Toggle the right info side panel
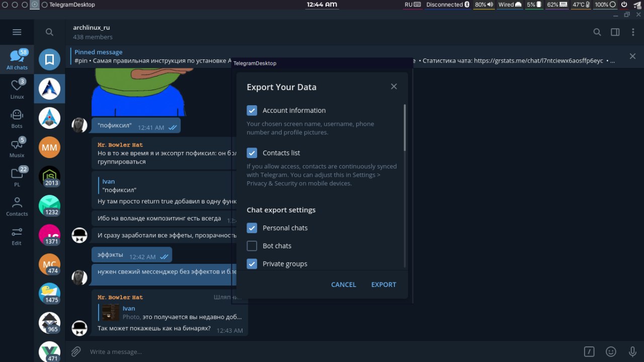The height and width of the screenshot is (362, 644). (x=615, y=32)
